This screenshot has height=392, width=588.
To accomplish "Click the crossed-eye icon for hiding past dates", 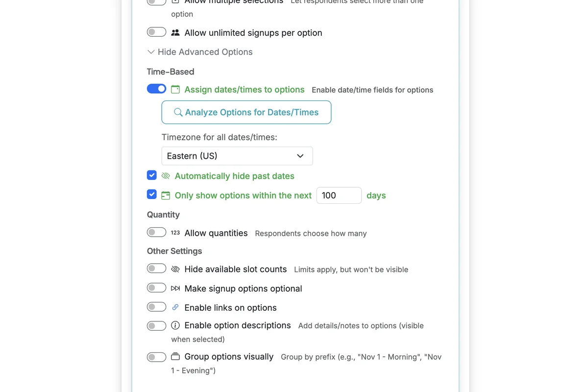I will [x=166, y=175].
